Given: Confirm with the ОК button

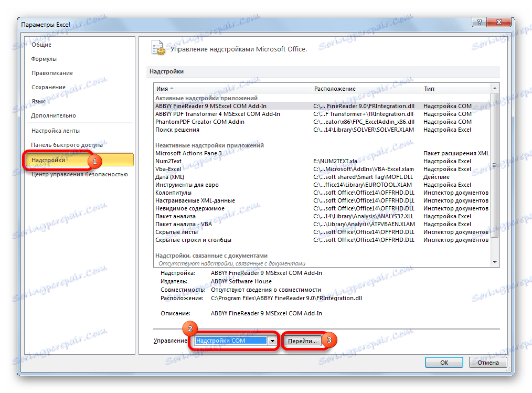Looking at the screenshot, I should [444, 363].
